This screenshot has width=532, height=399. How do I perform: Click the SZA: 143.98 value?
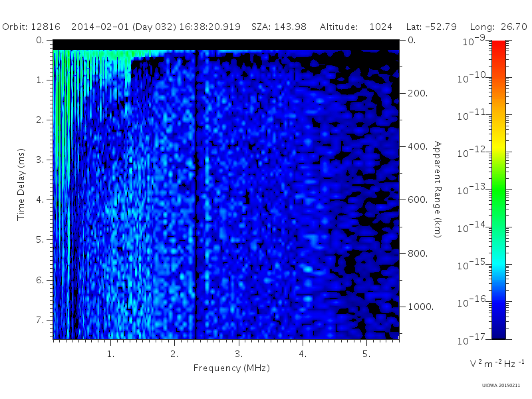pyautogui.click(x=279, y=27)
